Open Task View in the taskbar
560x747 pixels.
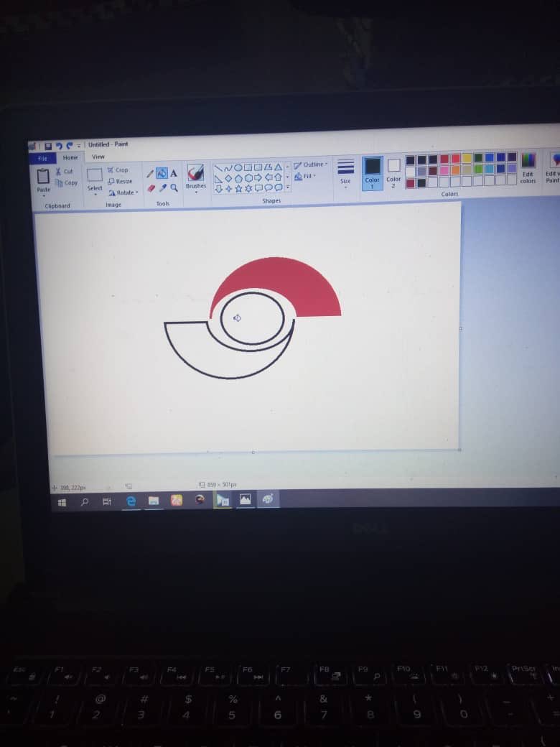coord(107,501)
